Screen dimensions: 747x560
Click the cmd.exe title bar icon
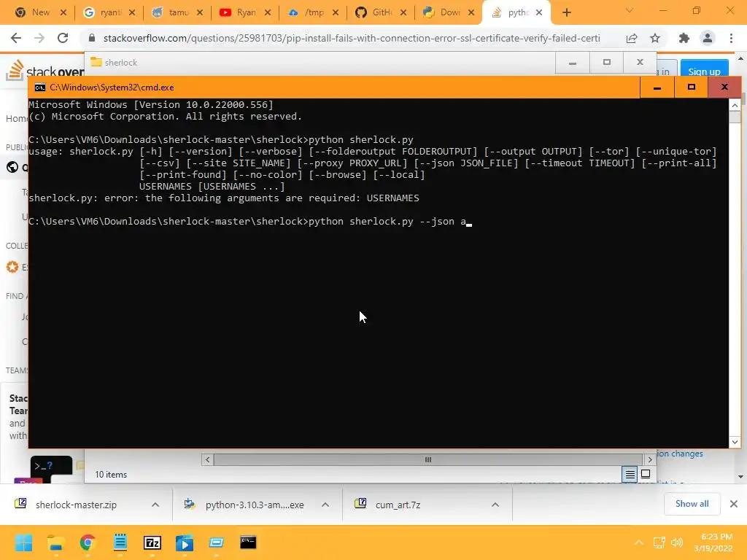pos(40,87)
